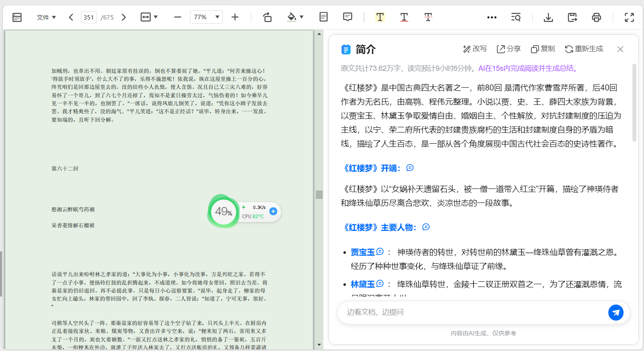
Task: Go to previous page arrow
Action: [71, 17]
